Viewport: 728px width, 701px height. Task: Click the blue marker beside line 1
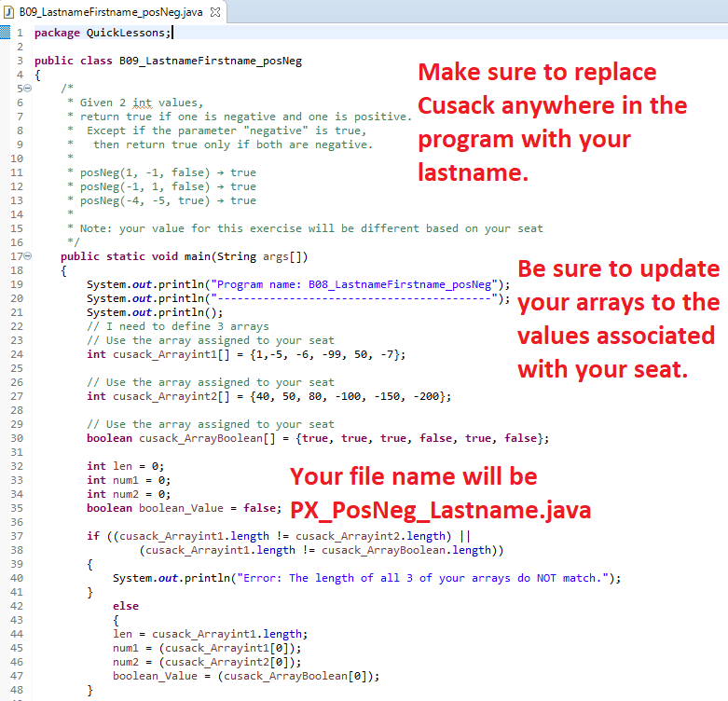click(x=4, y=33)
